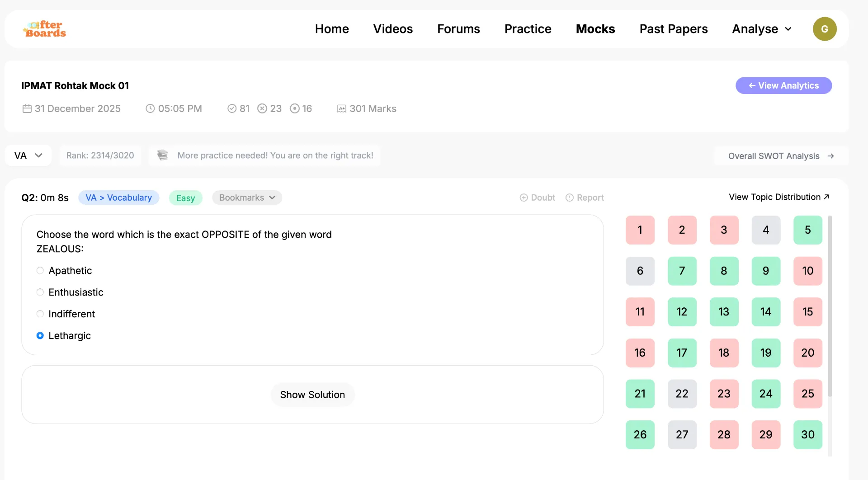Go to question 10
The height and width of the screenshot is (480, 868).
808,271
